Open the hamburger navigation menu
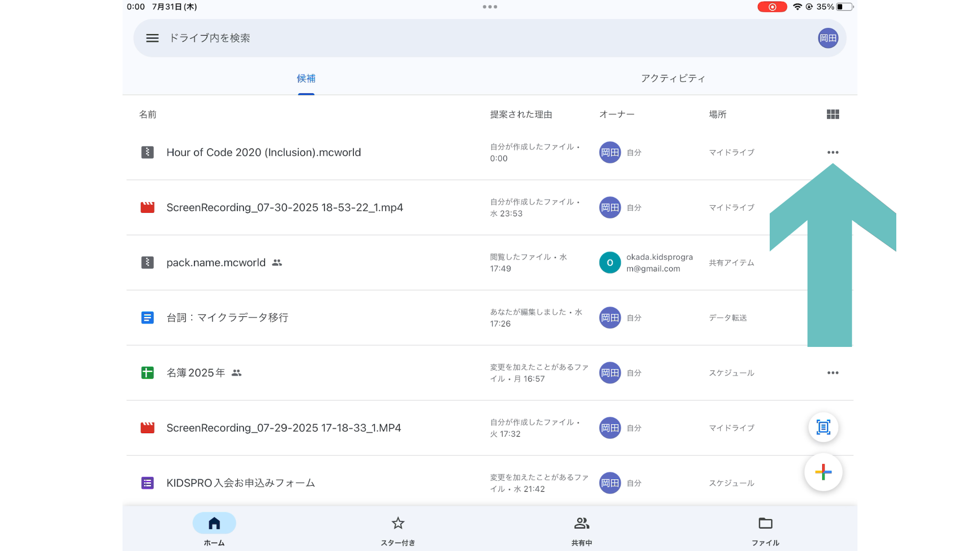980x551 pixels. pos(152,38)
